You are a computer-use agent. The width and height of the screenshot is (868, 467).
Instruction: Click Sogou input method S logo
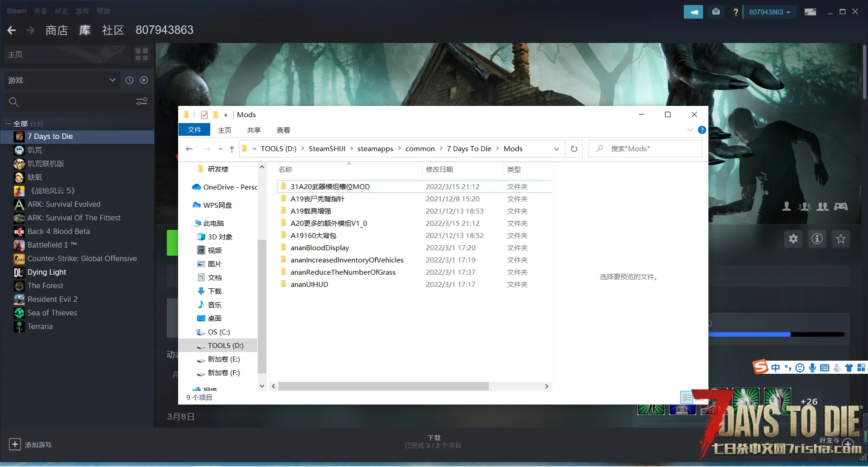(x=760, y=367)
